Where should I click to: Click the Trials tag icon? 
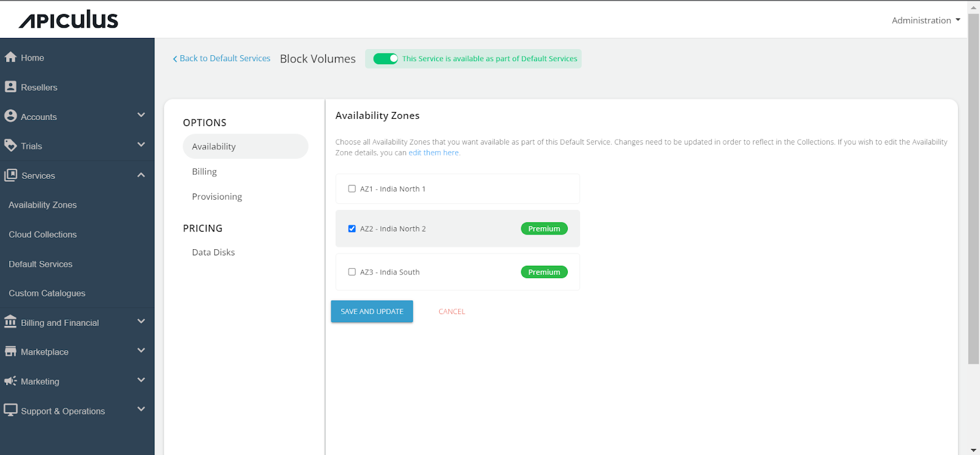point(10,146)
